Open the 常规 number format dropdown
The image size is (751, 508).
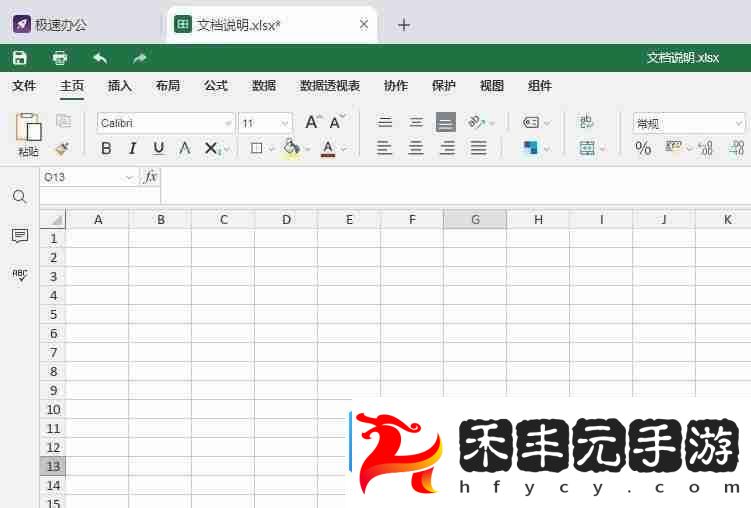(x=738, y=124)
